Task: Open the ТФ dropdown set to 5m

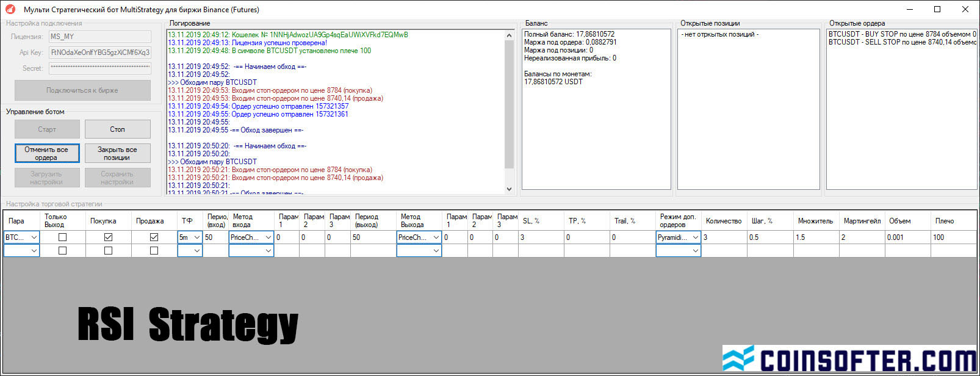Action: coord(190,237)
